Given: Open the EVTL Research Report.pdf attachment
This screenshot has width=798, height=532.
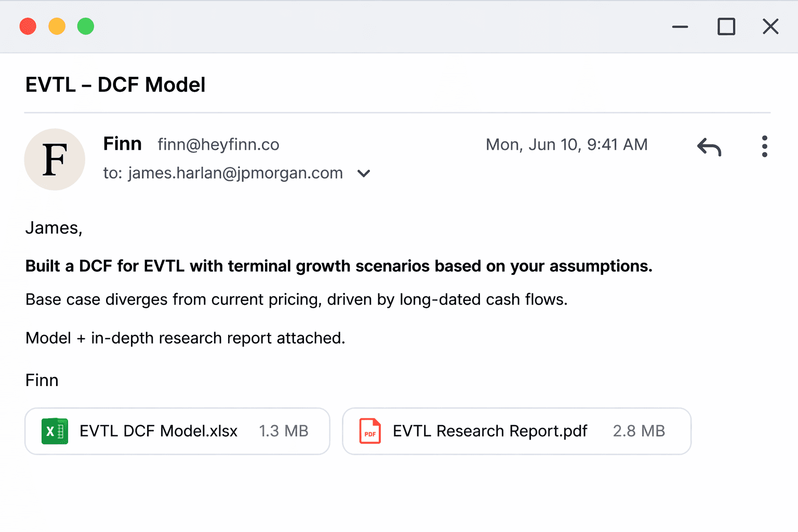Looking at the screenshot, I should point(489,431).
